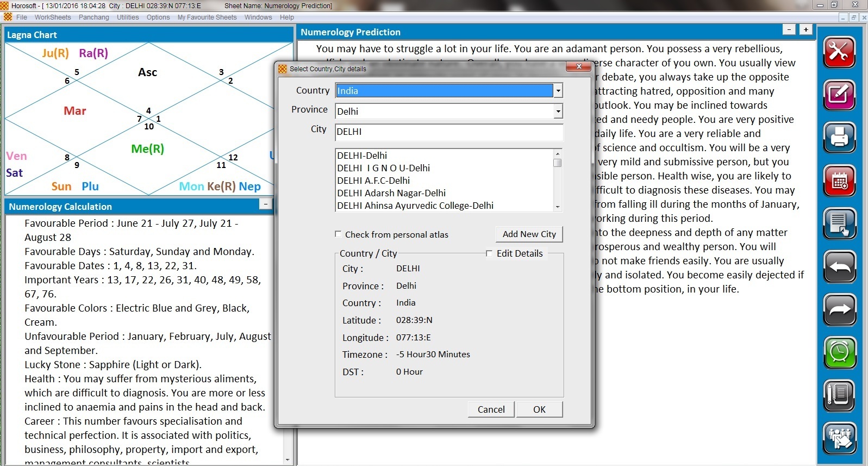Click the Timezone value -5 Hour30 Minutes

[x=433, y=355]
